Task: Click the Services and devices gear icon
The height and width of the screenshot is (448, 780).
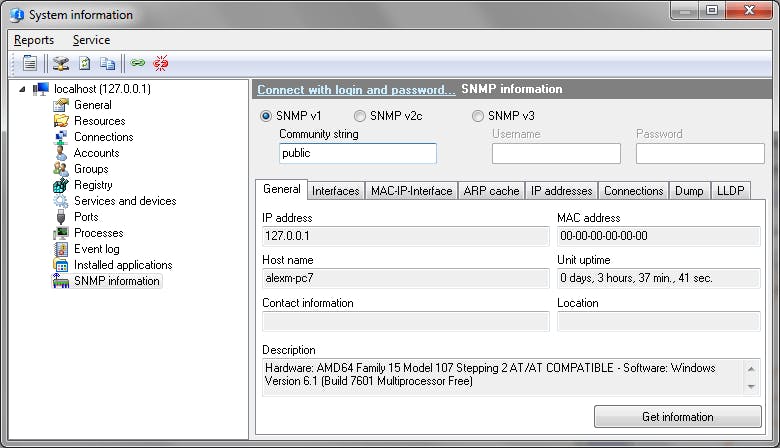Action: pyautogui.click(x=61, y=201)
